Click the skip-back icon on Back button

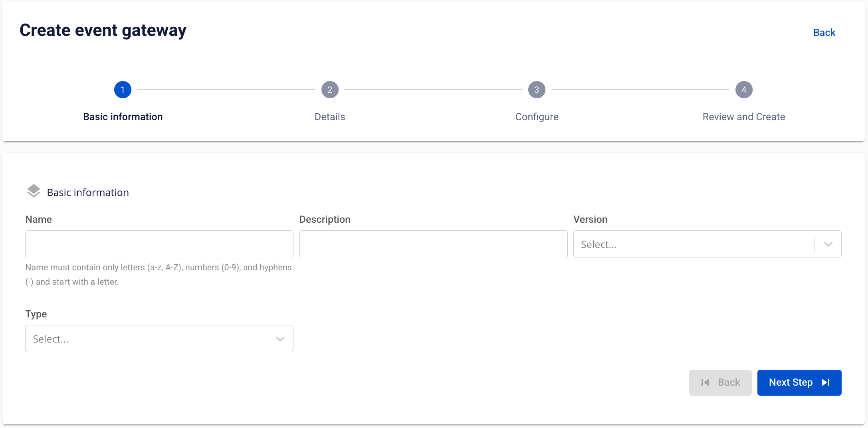pyautogui.click(x=705, y=382)
